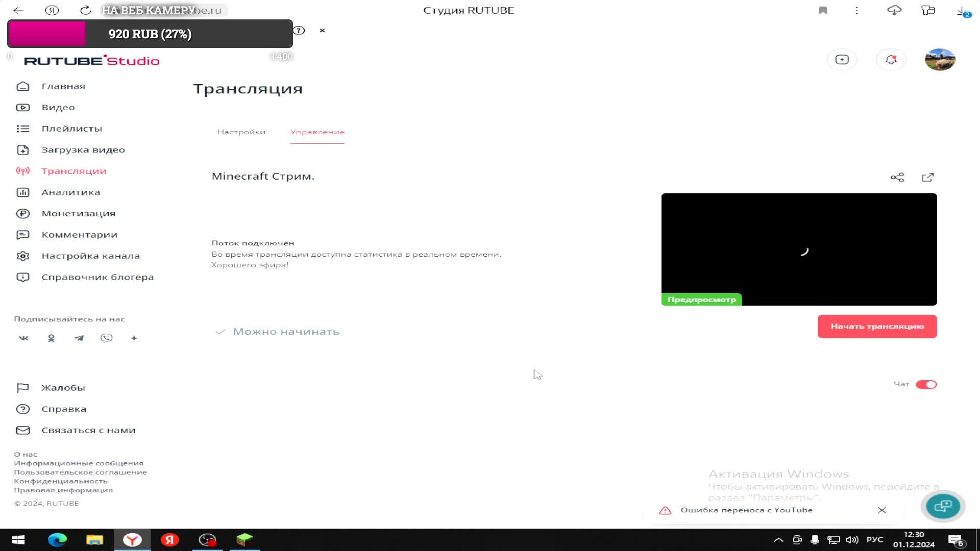Click the share stream icon
Viewport: 980px width, 551px height.
(897, 178)
